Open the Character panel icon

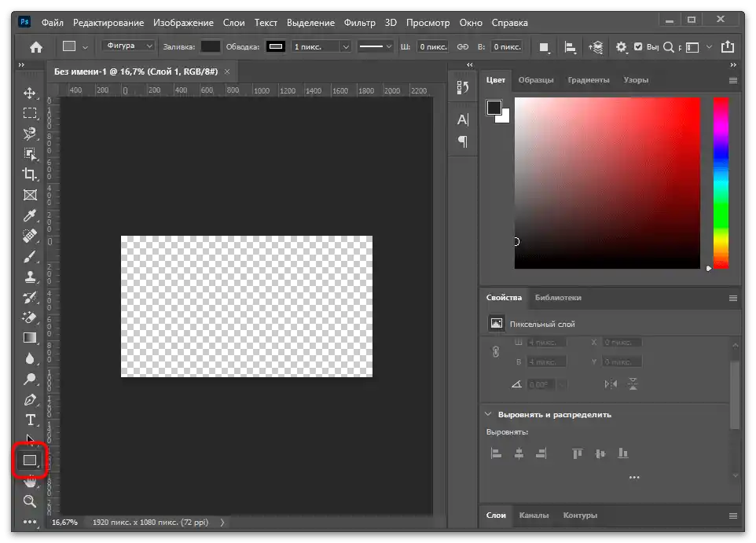(x=463, y=119)
